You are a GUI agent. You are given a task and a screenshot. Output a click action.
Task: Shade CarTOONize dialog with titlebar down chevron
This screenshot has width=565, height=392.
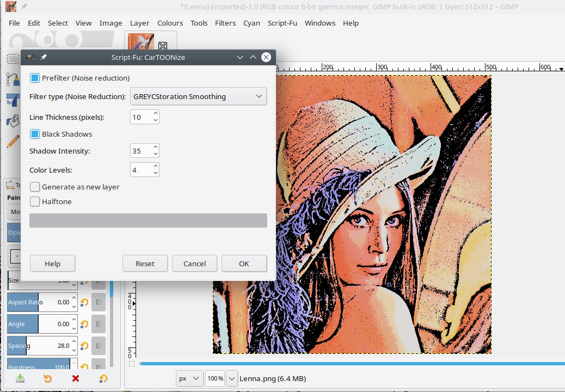240,57
